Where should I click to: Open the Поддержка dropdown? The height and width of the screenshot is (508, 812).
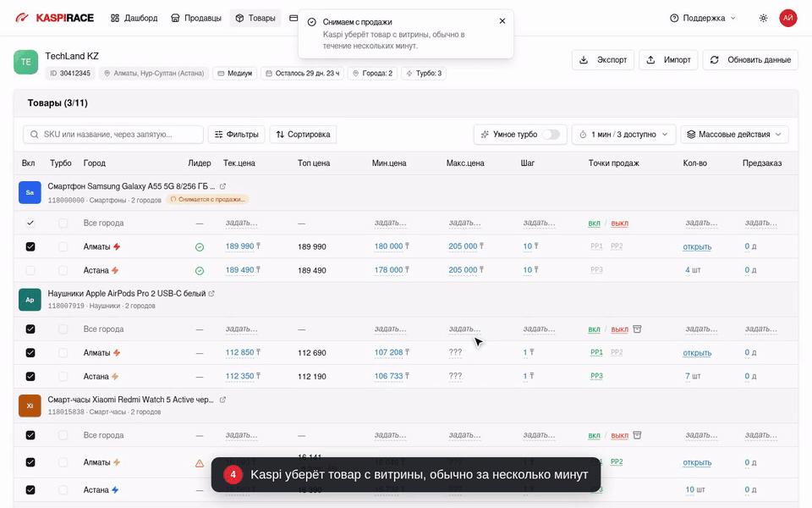703,18
